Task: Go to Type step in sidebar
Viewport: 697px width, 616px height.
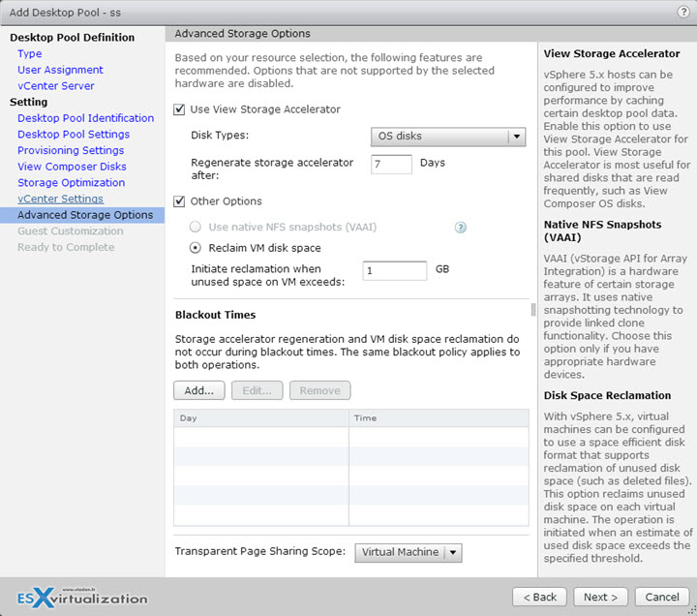Action: [30, 54]
